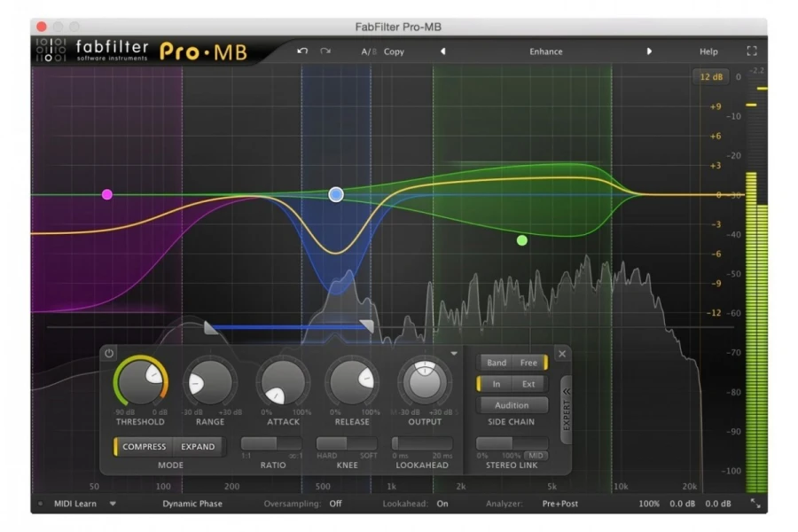This screenshot has height=532, width=798.
Task: Choose In side chain input
Action: point(496,384)
